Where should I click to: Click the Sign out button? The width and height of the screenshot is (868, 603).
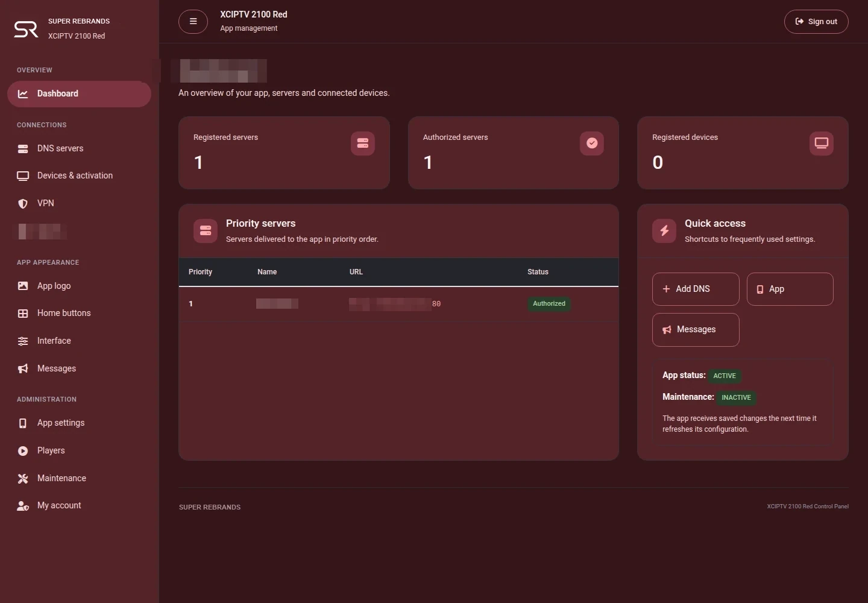point(816,22)
